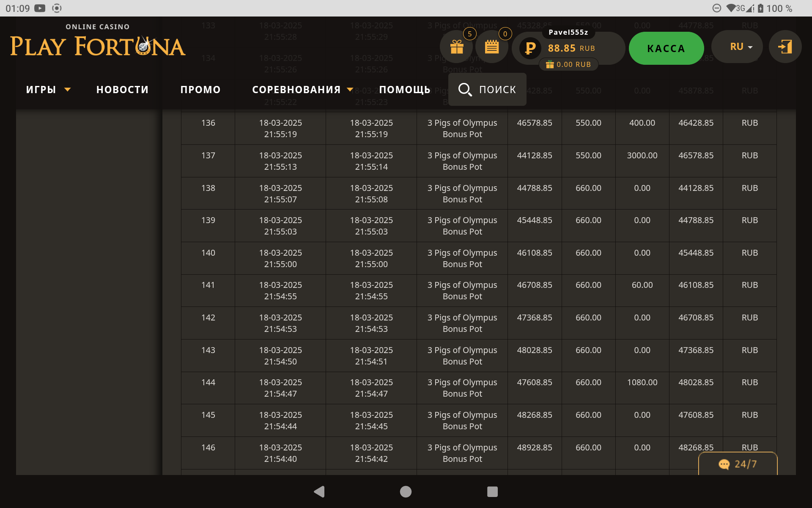
Task: Click the ruble currency balance icon
Action: coord(530,48)
